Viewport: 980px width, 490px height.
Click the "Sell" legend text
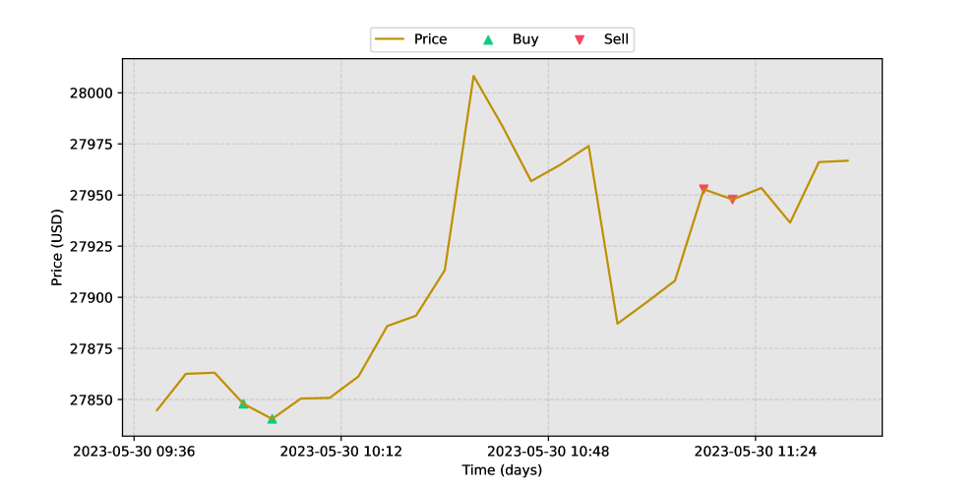click(x=616, y=39)
